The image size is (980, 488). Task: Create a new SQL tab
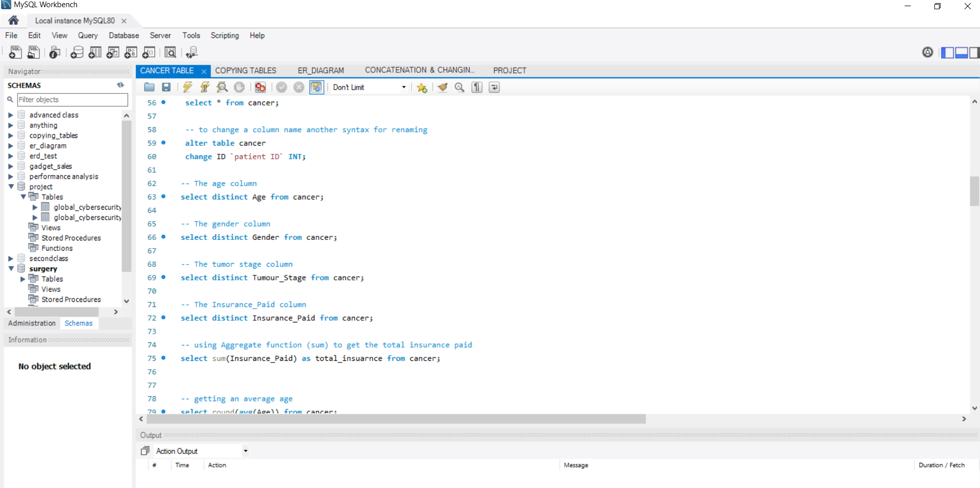tap(15, 52)
